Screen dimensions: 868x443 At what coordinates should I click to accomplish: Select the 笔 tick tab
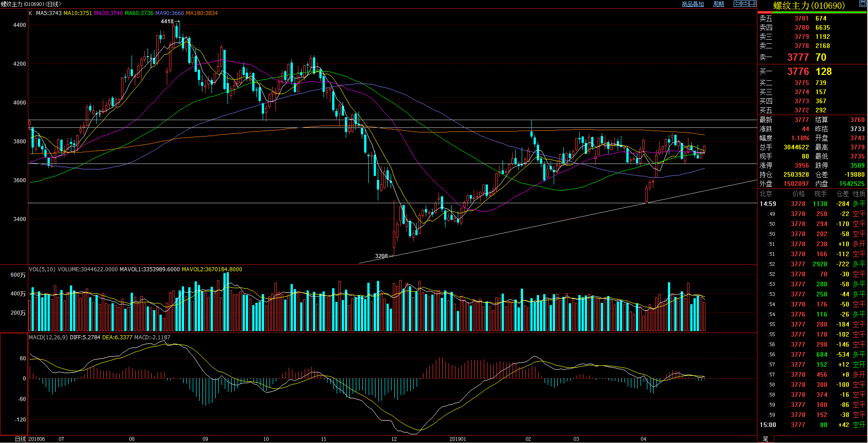pos(765,439)
